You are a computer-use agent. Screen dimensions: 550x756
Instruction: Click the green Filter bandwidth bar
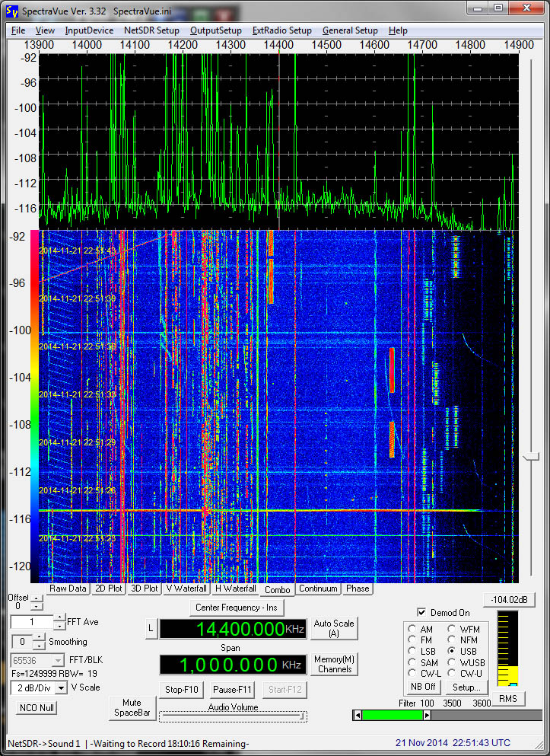pos(392,716)
